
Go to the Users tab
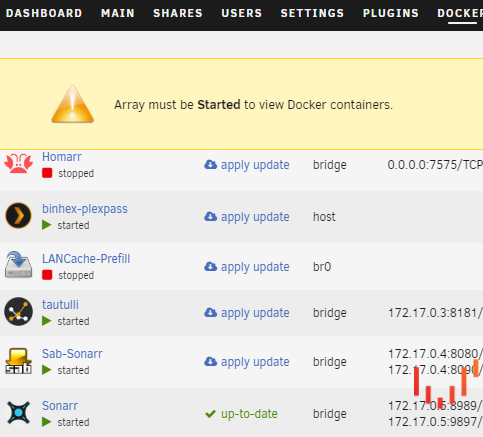[241, 13]
